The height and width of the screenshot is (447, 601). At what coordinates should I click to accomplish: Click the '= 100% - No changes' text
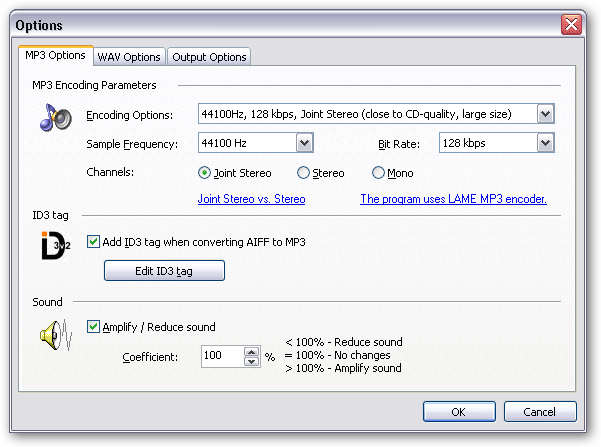(x=337, y=355)
